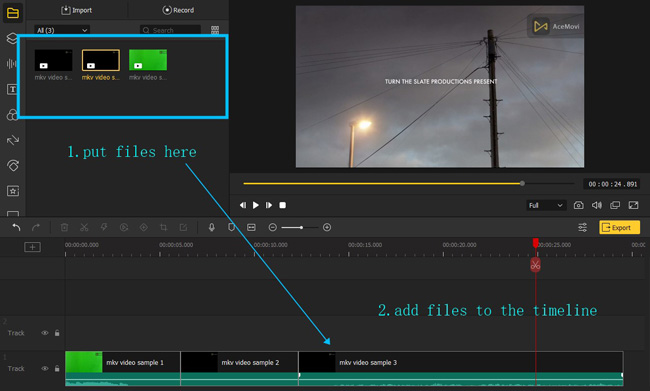Image resolution: width=650 pixels, height=391 pixels.
Task: Open timeline settings sliders icon
Action: [x=582, y=227]
